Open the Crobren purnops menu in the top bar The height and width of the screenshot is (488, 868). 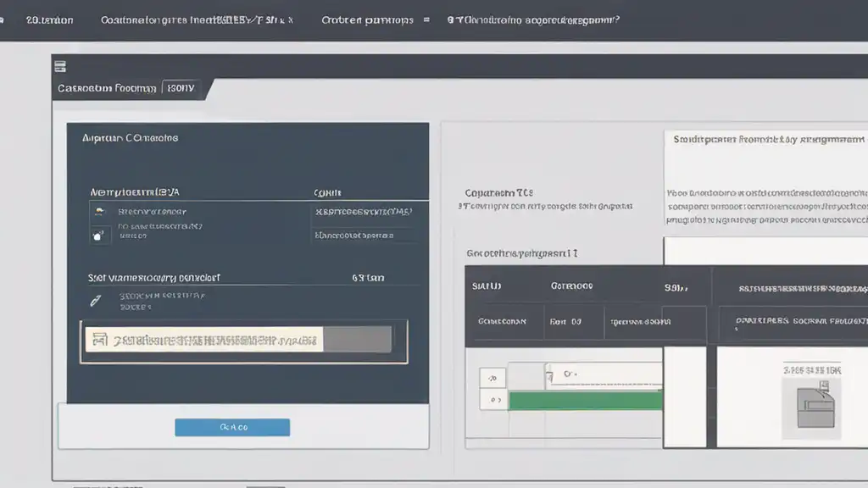(x=368, y=20)
